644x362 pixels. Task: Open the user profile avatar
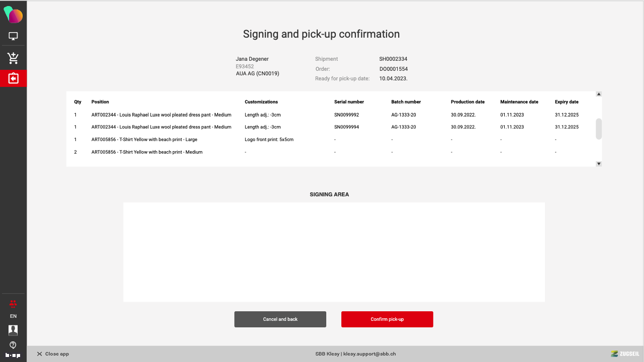13,330
